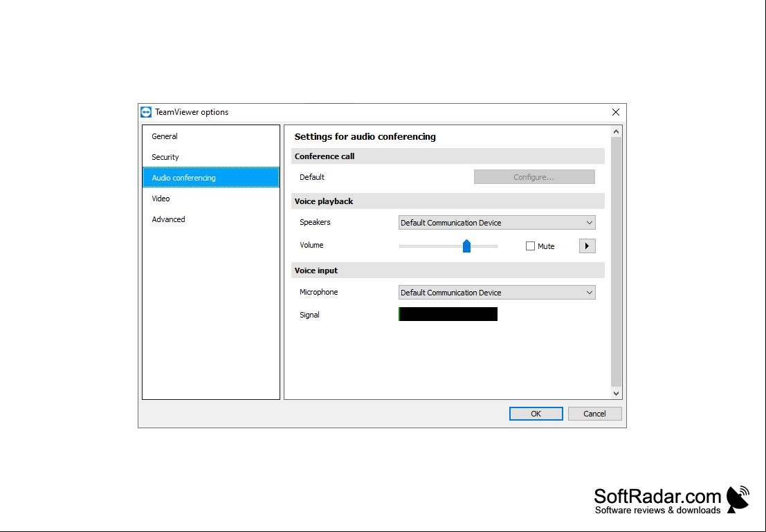The image size is (766, 532).
Task: Confirm settings with OK button
Action: 536,414
